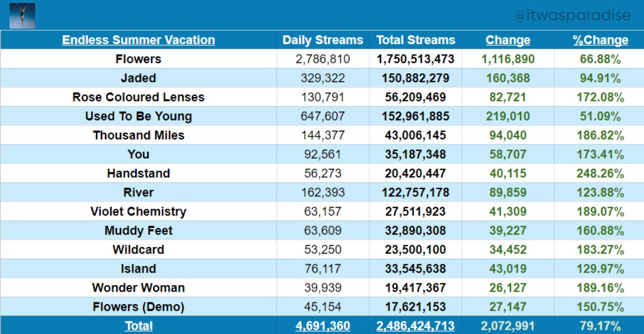Click Handstand daily streams 56,273
644x334 pixels.
coord(323,174)
